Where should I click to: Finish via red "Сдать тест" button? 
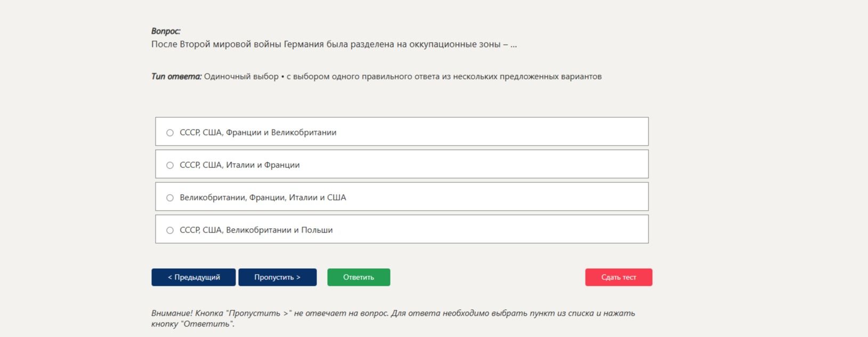click(619, 277)
